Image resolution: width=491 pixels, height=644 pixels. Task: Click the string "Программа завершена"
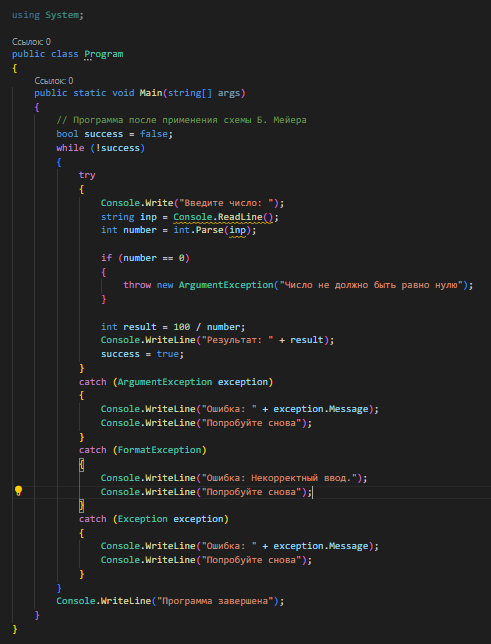215,601
